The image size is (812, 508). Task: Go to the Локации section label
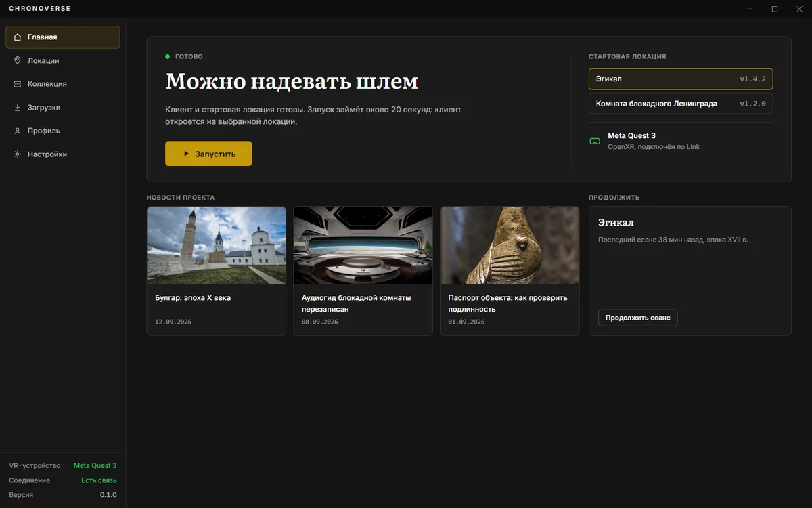pyautogui.click(x=43, y=60)
